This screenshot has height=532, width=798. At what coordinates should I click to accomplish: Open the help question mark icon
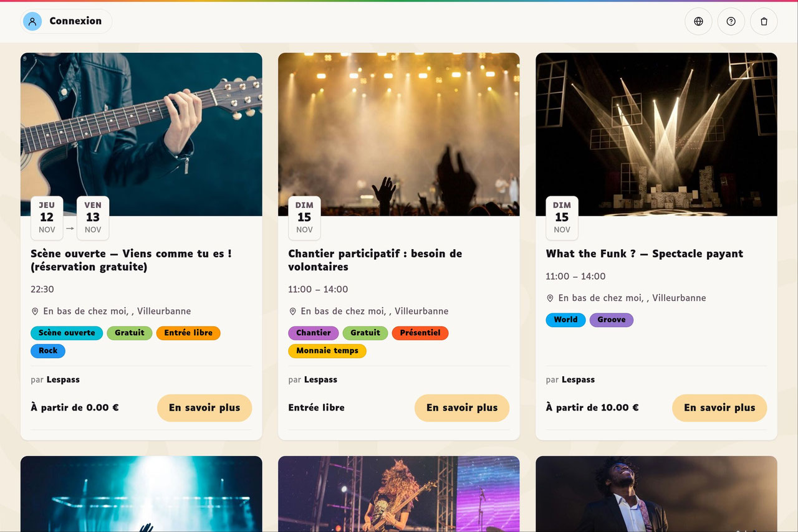click(731, 21)
